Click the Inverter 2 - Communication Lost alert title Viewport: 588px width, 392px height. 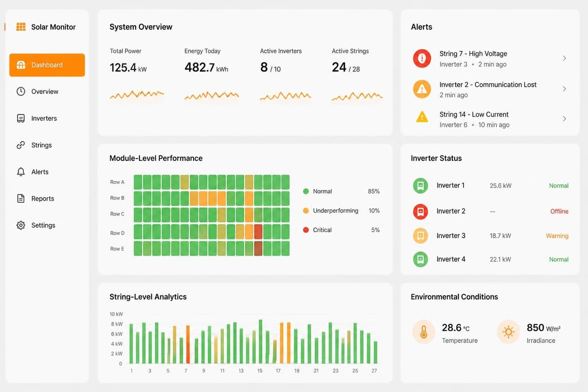[x=488, y=85]
